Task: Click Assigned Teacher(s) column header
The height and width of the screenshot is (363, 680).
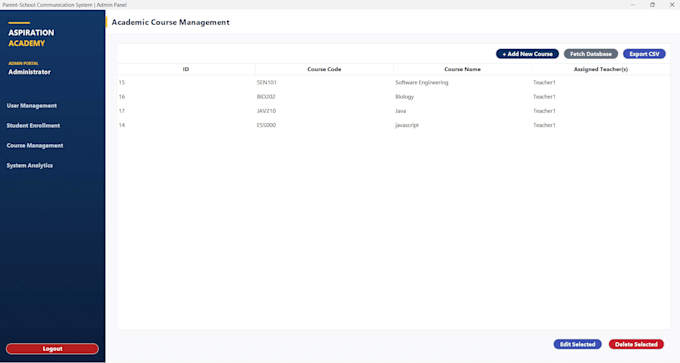Action: pyautogui.click(x=601, y=69)
